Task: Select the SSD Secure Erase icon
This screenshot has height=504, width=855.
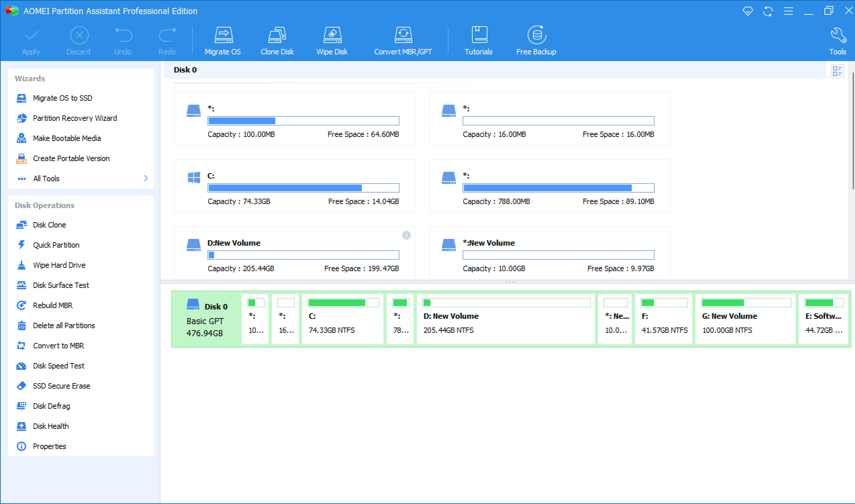Action: (x=21, y=386)
